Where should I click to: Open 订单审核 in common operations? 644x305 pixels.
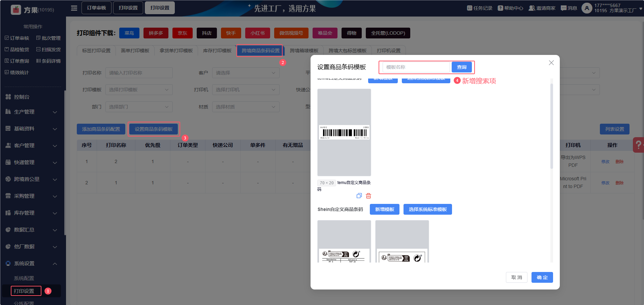[x=17, y=38]
